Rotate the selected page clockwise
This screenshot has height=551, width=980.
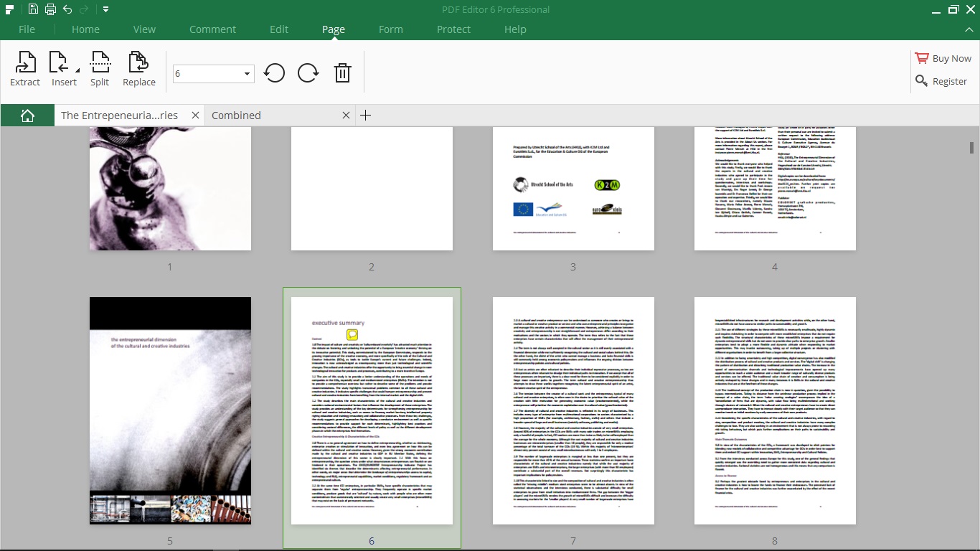click(308, 72)
